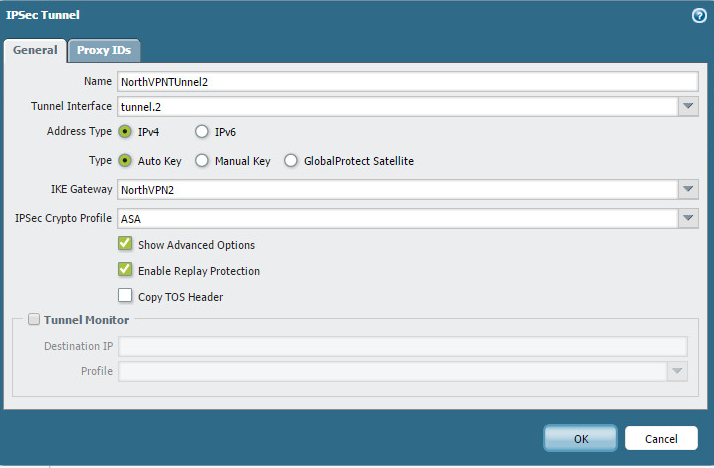Enable the Tunnel Monitor checkbox
The width and height of the screenshot is (714, 468).
[x=34, y=320]
